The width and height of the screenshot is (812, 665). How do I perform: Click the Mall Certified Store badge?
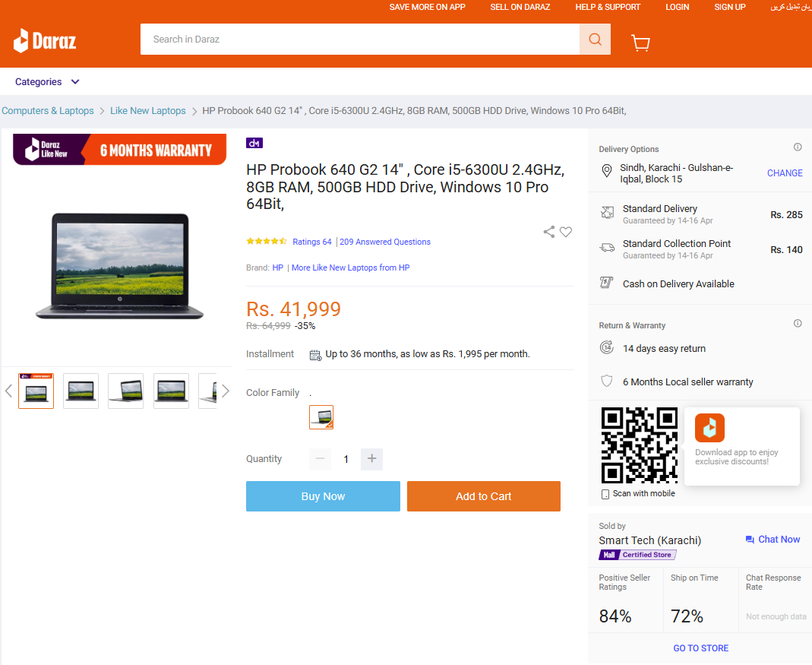(x=637, y=555)
